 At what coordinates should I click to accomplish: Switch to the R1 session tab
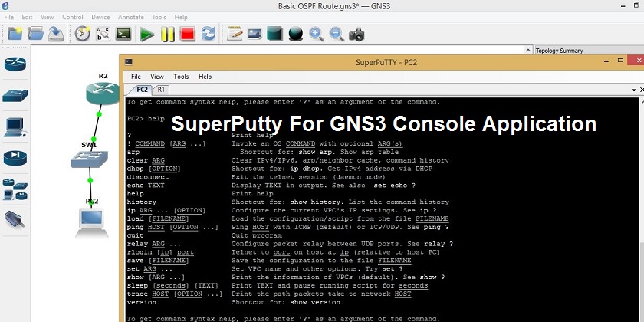pos(161,89)
